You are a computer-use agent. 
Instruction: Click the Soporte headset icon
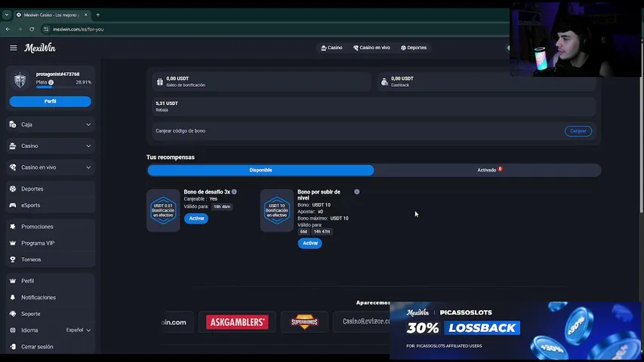click(x=13, y=314)
